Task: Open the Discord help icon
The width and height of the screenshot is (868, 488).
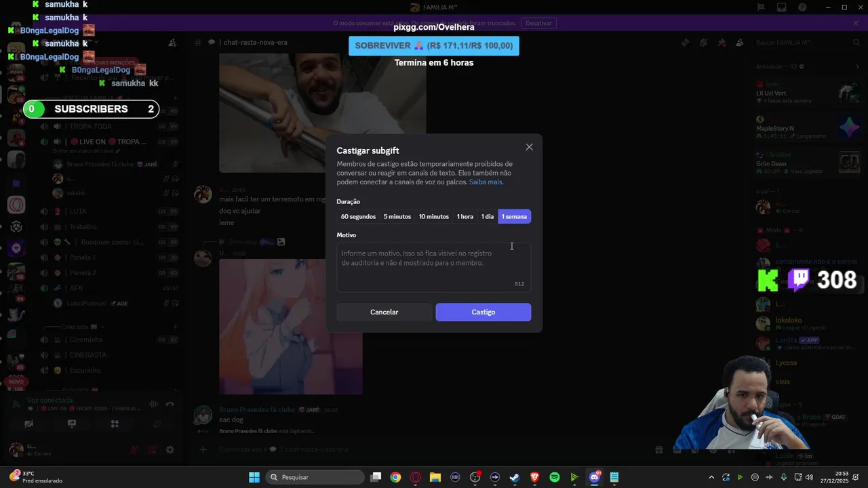Action: [802, 7]
